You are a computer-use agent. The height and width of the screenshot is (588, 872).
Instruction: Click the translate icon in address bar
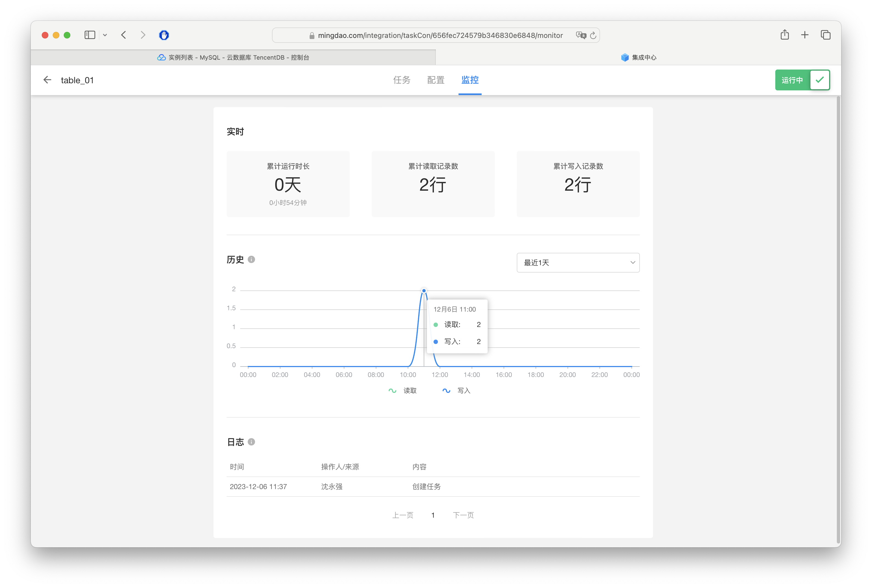coord(581,35)
